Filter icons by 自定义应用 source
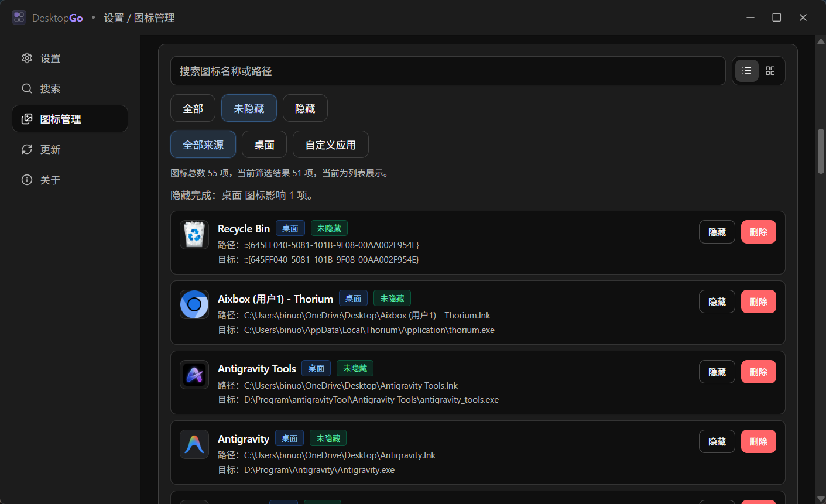The image size is (826, 504). [330, 145]
